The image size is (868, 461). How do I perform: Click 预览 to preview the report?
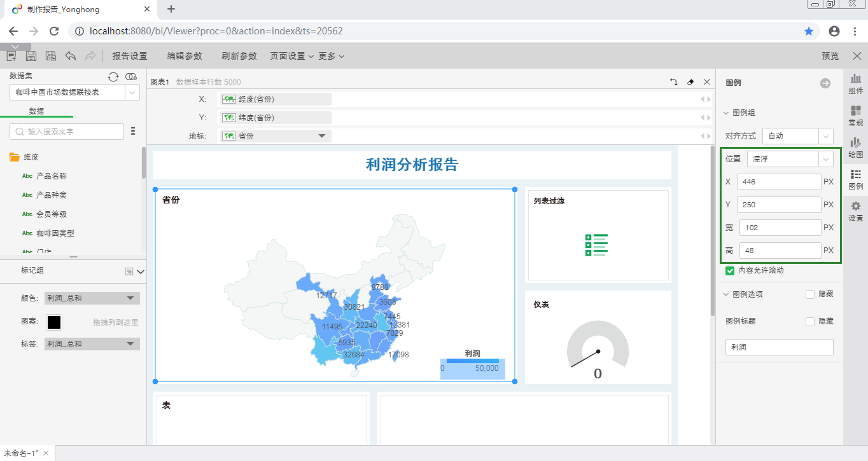click(x=830, y=56)
